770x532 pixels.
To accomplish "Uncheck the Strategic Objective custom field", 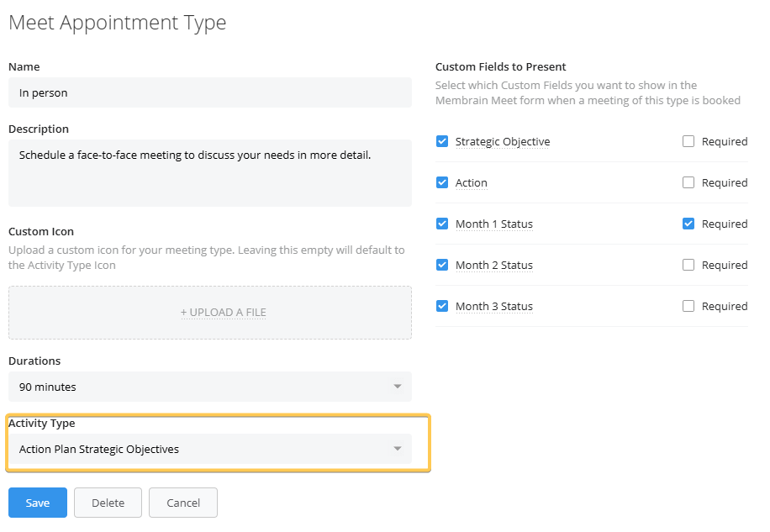I will pyautogui.click(x=442, y=141).
